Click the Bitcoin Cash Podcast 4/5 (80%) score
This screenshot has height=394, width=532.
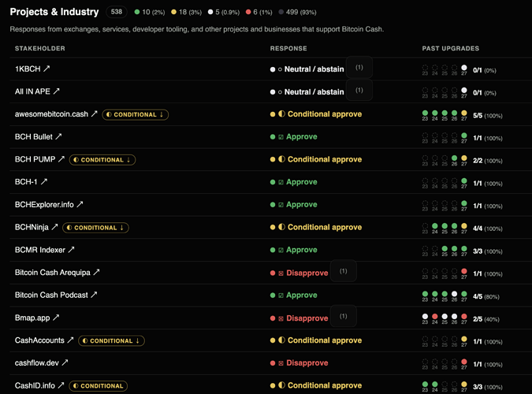click(x=486, y=296)
